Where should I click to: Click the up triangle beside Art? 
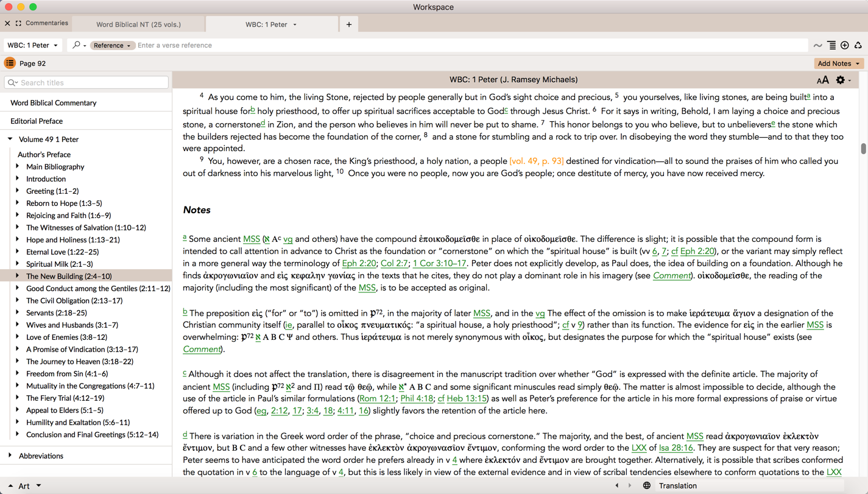pyautogui.click(x=10, y=485)
